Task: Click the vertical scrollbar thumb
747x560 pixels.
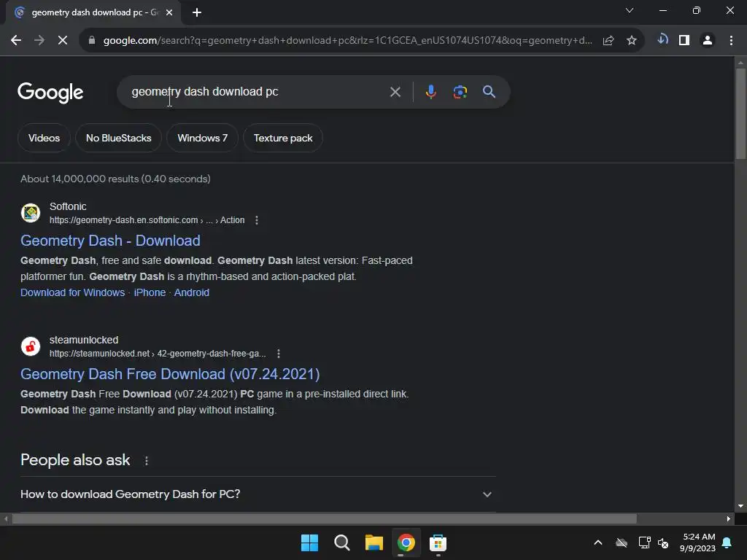Action: 740,114
